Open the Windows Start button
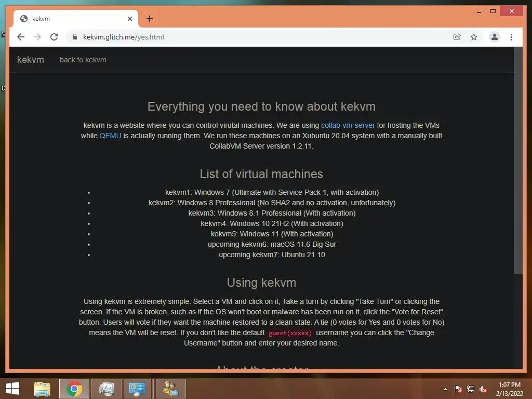532x399 pixels. [12, 389]
